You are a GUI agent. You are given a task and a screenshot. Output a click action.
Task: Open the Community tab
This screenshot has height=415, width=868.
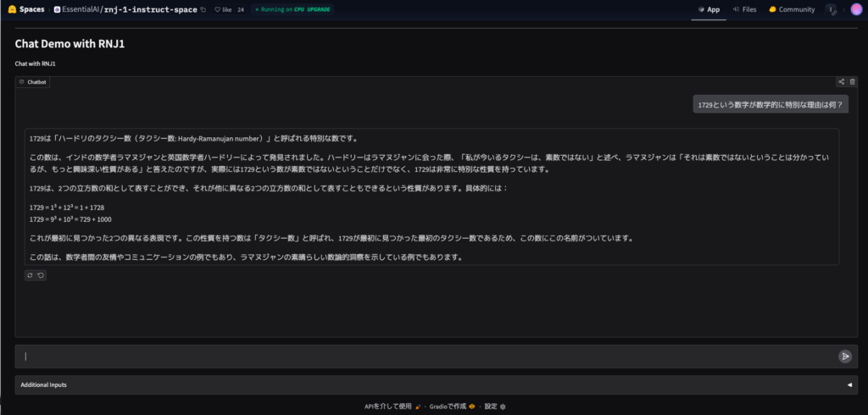tap(792, 9)
